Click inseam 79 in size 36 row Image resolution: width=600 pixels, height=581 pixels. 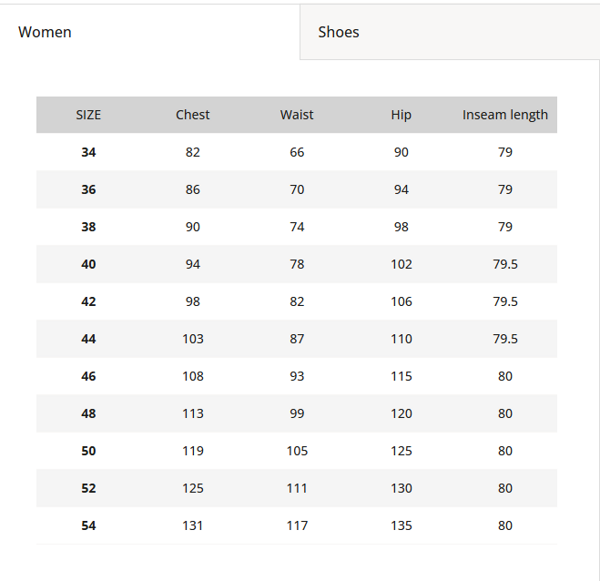click(x=505, y=189)
